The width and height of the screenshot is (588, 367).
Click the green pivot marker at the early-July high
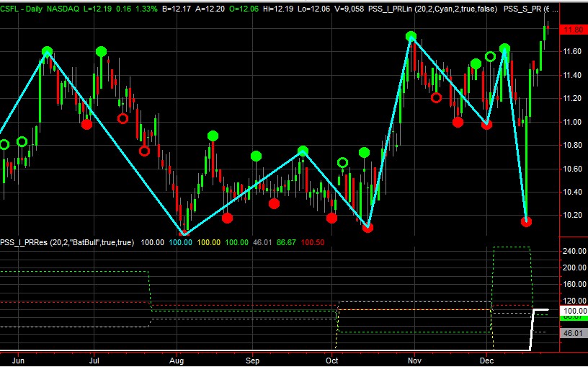pyautogui.click(x=101, y=51)
